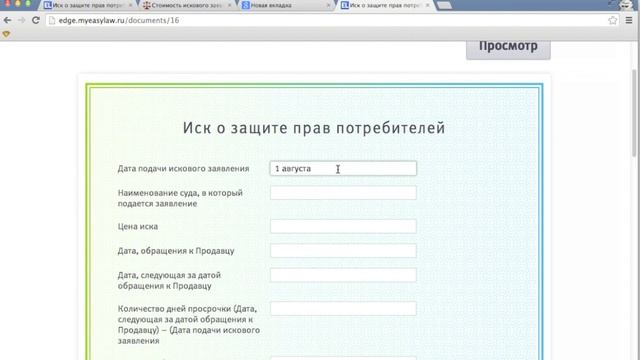Click the yellow bookmark icon in bookmarks bar
This screenshot has width=640, height=360.
pos(6,34)
